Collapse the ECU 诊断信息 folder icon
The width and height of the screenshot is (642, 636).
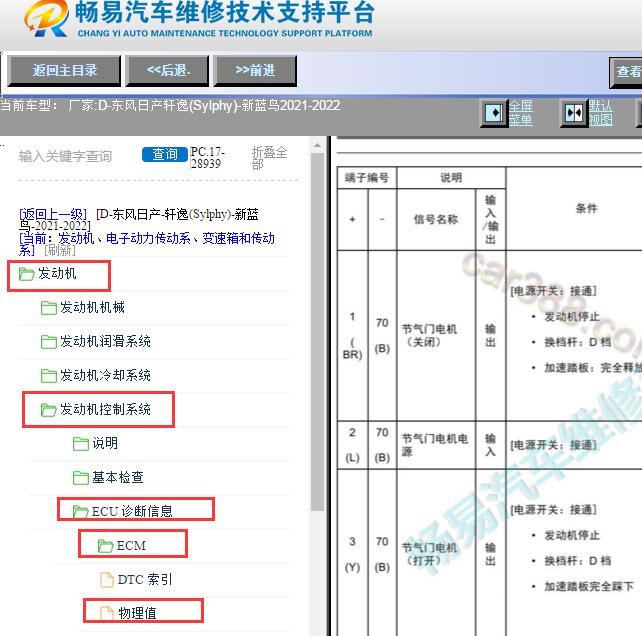pyautogui.click(x=80, y=512)
